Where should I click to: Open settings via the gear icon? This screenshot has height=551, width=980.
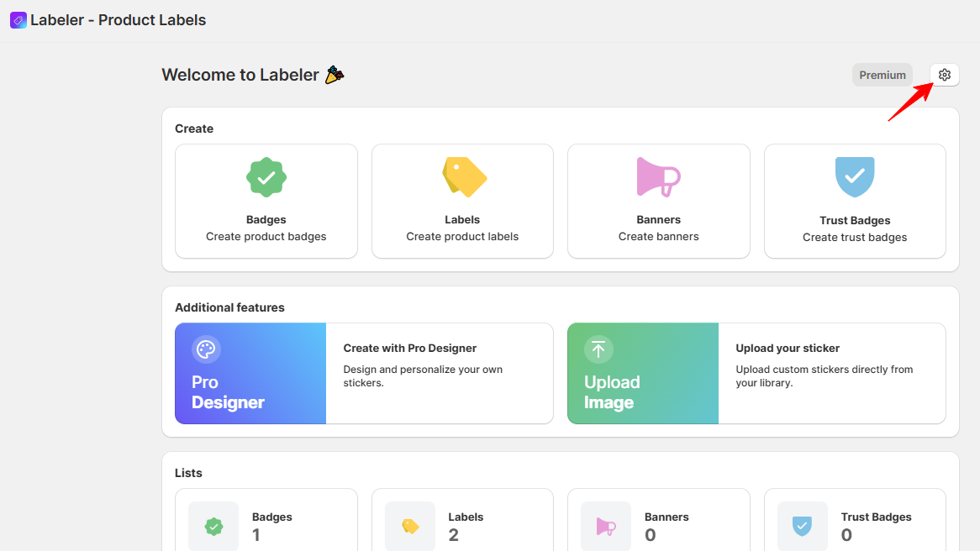945,75
